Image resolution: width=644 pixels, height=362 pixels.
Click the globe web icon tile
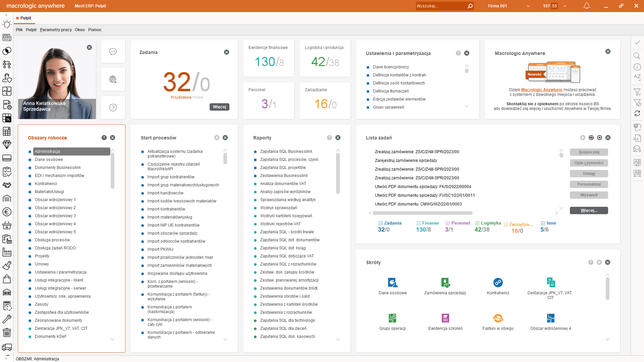point(113,79)
